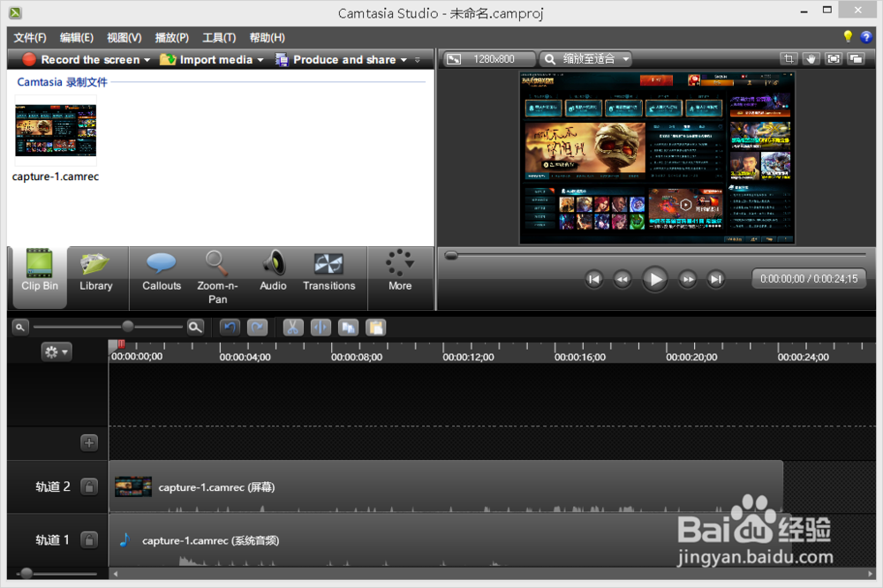
Task: Click the playhead marker at 00:00:00;00
Action: click(117, 344)
